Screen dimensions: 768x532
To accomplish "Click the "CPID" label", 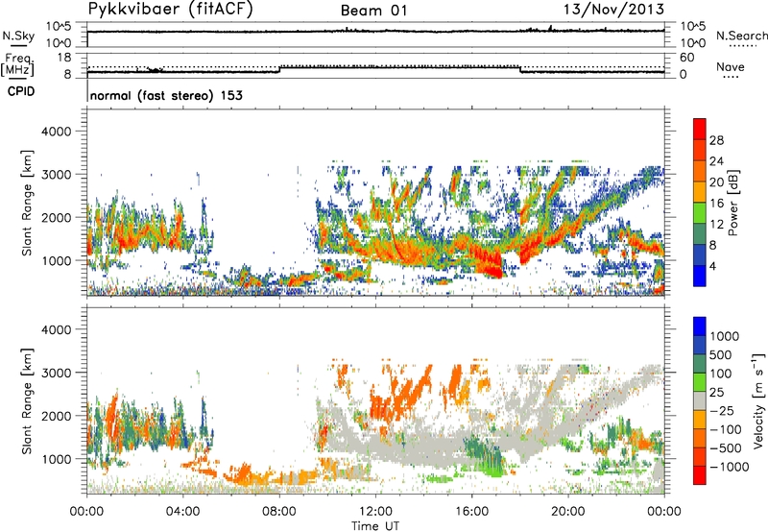I will (21, 91).
